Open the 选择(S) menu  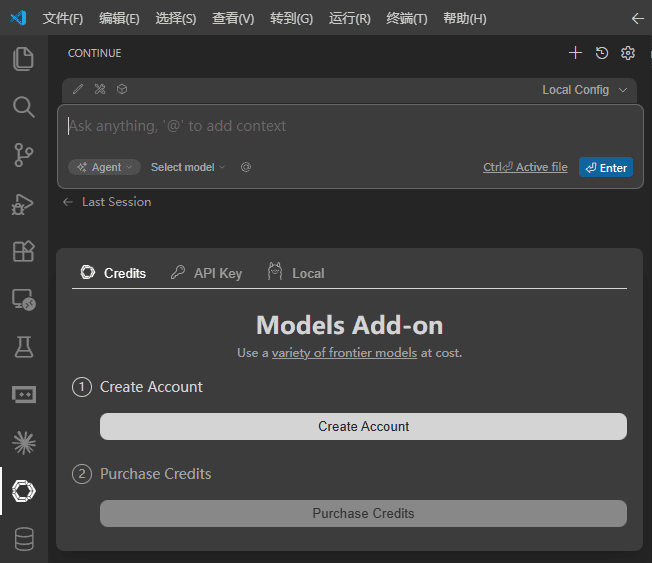(x=176, y=18)
